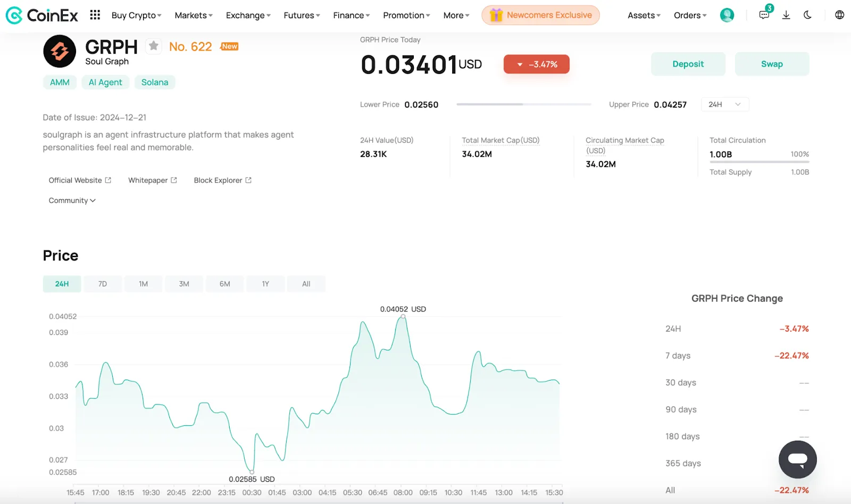This screenshot has width=851, height=504.
Task: Switch chart to 1M
Action: pyautogui.click(x=143, y=284)
